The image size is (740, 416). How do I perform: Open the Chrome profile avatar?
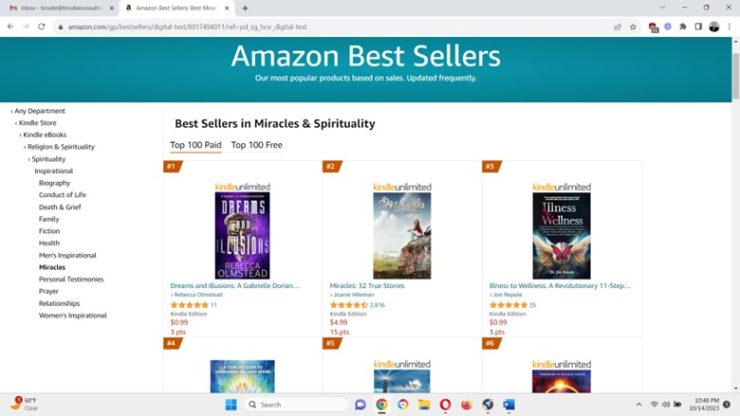(x=714, y=27)
